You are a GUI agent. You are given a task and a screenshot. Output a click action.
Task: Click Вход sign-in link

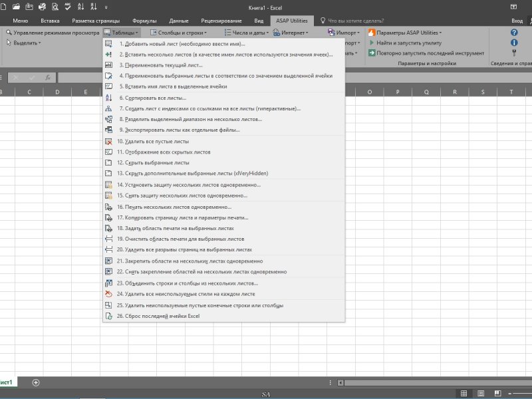pyautogui.click(x=517, y=21)
